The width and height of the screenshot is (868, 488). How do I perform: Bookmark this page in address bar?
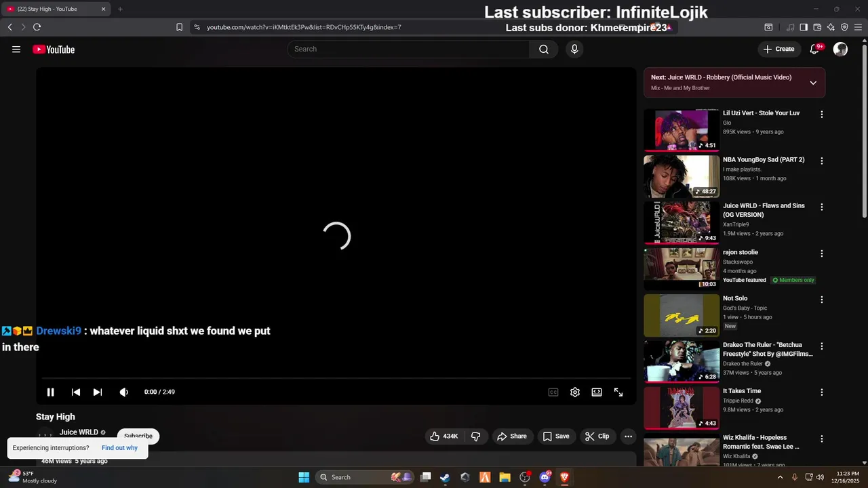point(179,27)
